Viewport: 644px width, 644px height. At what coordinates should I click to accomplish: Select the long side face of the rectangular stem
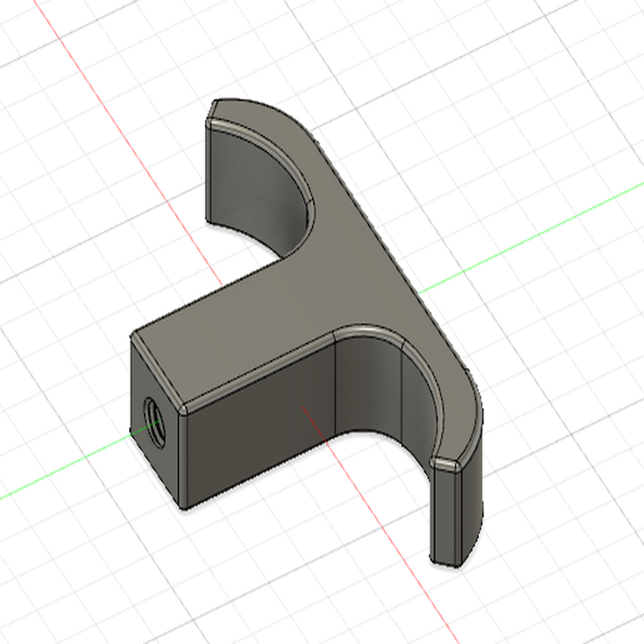pos(261,423)
